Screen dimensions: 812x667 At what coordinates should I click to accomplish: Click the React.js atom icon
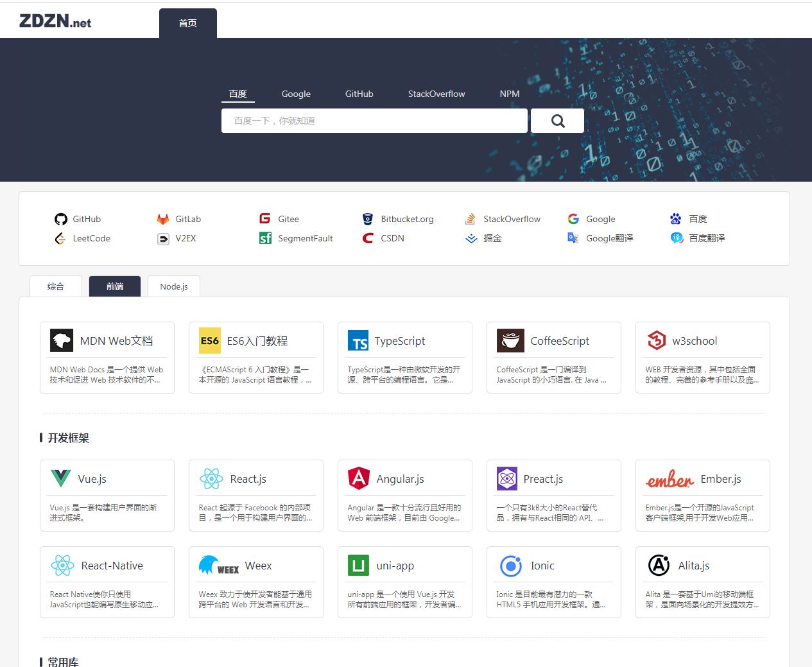pos(211,478)
